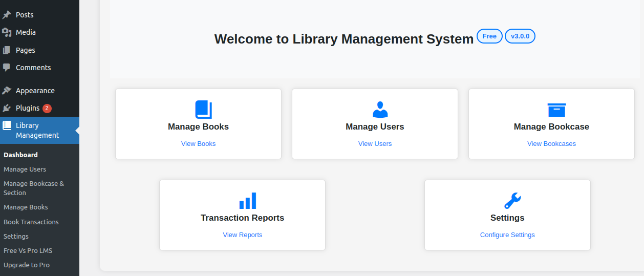
Task: Open the View Reports link
Action: pyautogui.click(x=242, y=235)
